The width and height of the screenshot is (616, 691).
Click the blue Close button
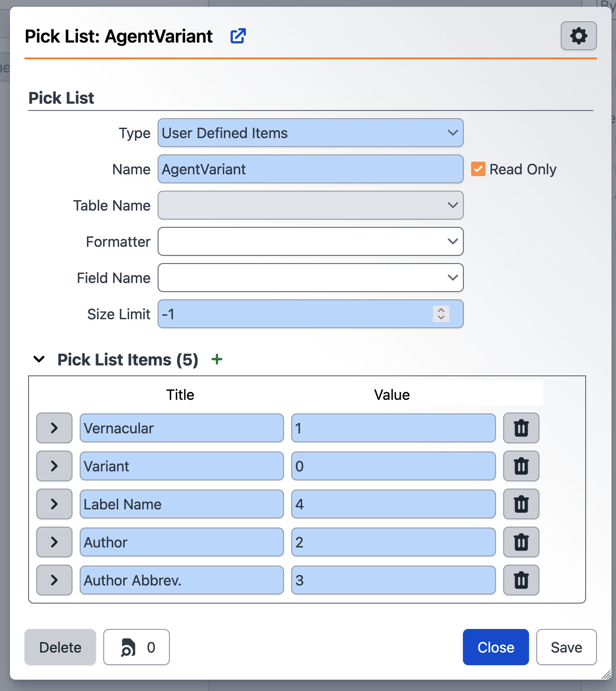click(x=496, y=647)
